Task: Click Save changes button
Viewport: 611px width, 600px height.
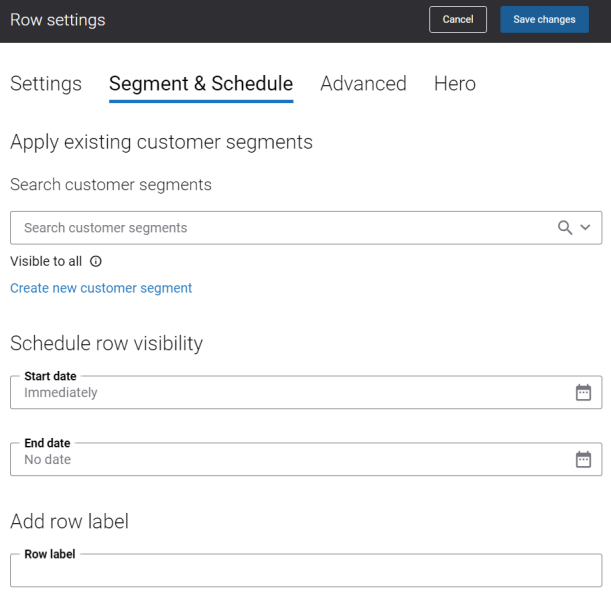Action: 544,19
